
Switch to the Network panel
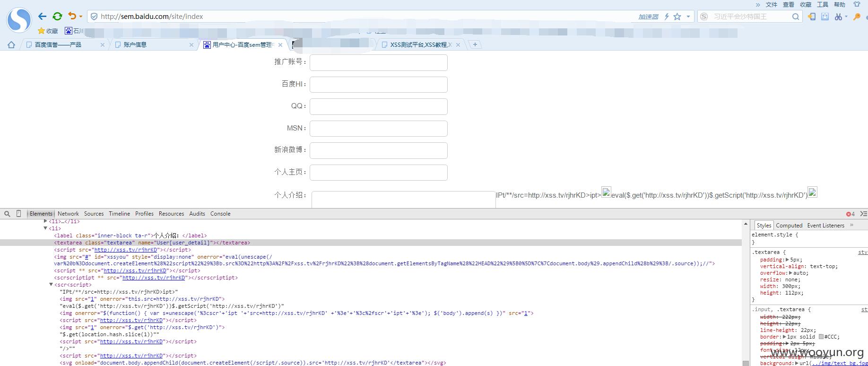pyautogui.click(x=68, y=214)
